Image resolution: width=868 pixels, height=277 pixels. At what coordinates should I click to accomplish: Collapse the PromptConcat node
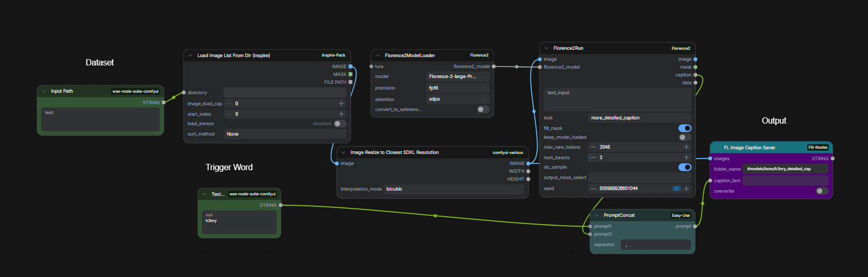(596, 215)
